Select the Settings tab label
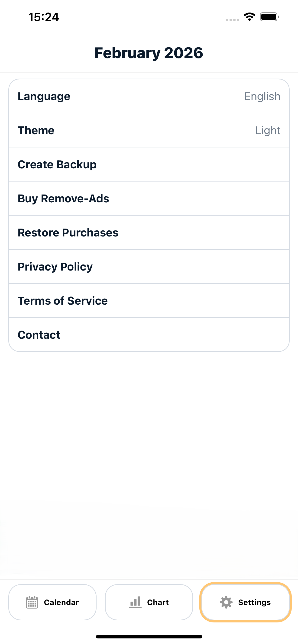This screenshot has width=298, height=644. click(254, 602)
